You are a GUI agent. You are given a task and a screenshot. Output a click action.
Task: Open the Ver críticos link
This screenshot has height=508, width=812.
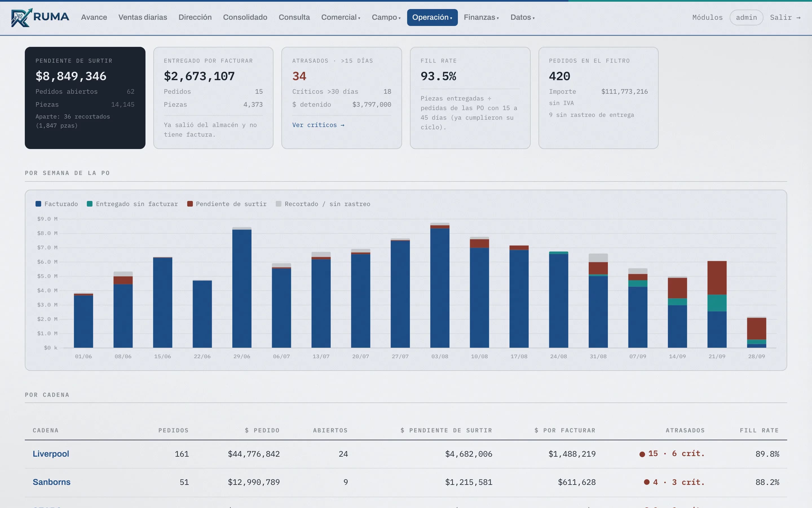(x=318, y=125)
